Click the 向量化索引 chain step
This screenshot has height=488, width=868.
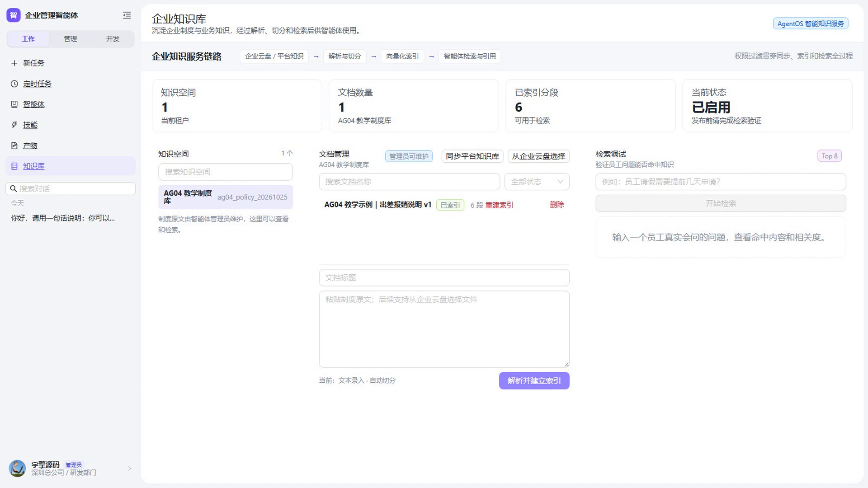[402, 56]
